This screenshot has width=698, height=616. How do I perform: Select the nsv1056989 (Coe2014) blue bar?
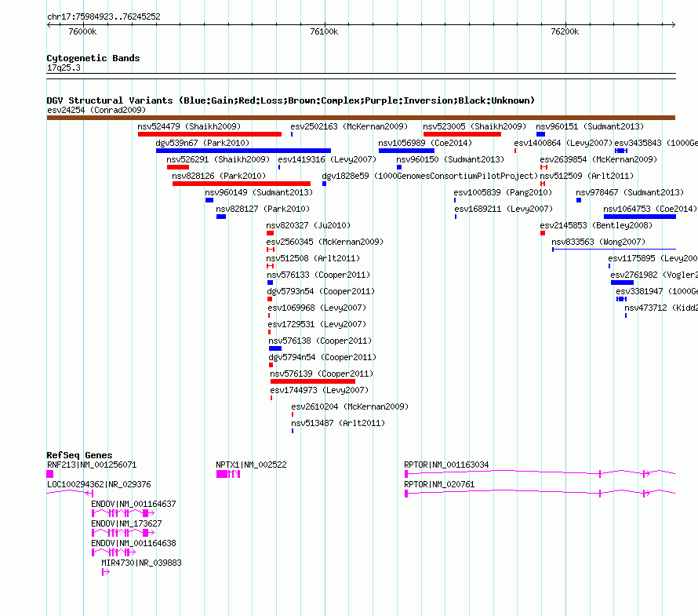[406, 151]
